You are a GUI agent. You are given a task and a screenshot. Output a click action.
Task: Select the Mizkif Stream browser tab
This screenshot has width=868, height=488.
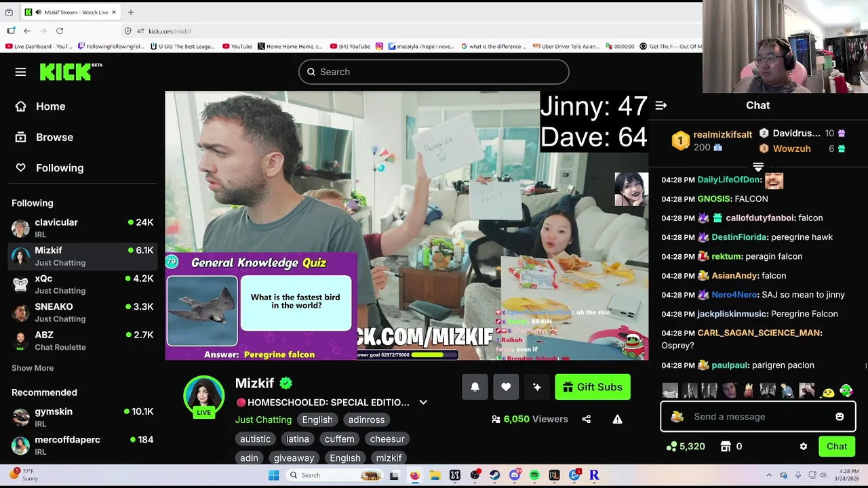[x=70, y=12]
